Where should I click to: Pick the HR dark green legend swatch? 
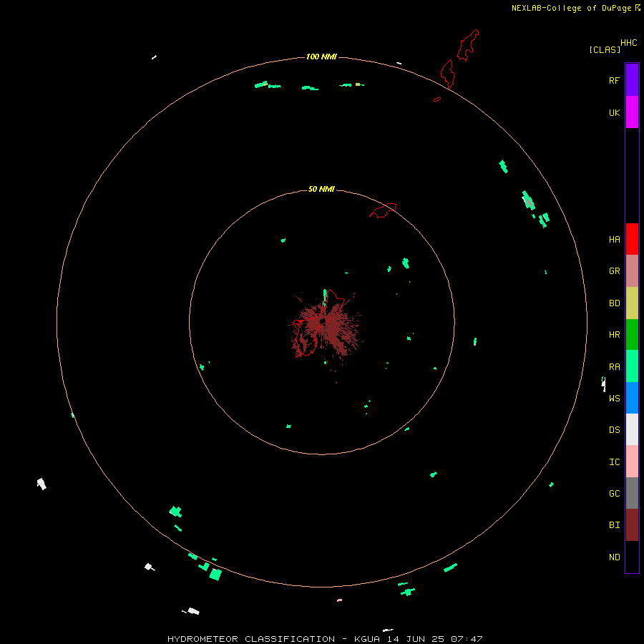click(632, 335)
